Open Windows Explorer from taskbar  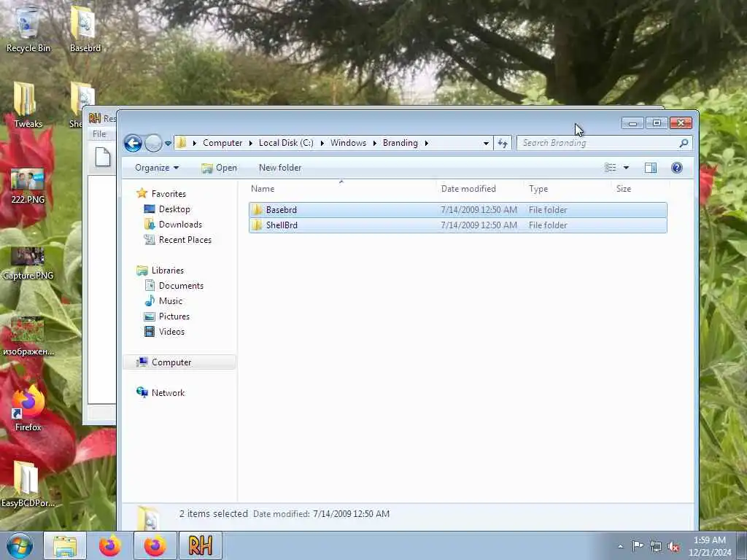pyautogui.click(x=65, y=545)
